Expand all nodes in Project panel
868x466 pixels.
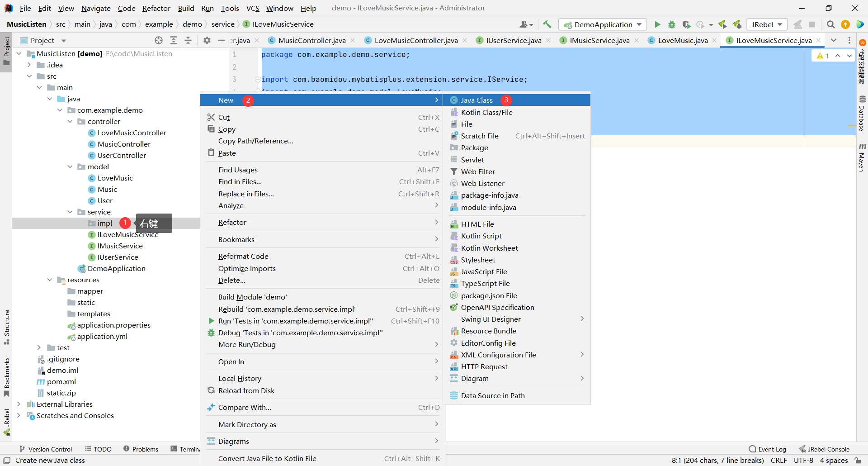pos(174,40)
